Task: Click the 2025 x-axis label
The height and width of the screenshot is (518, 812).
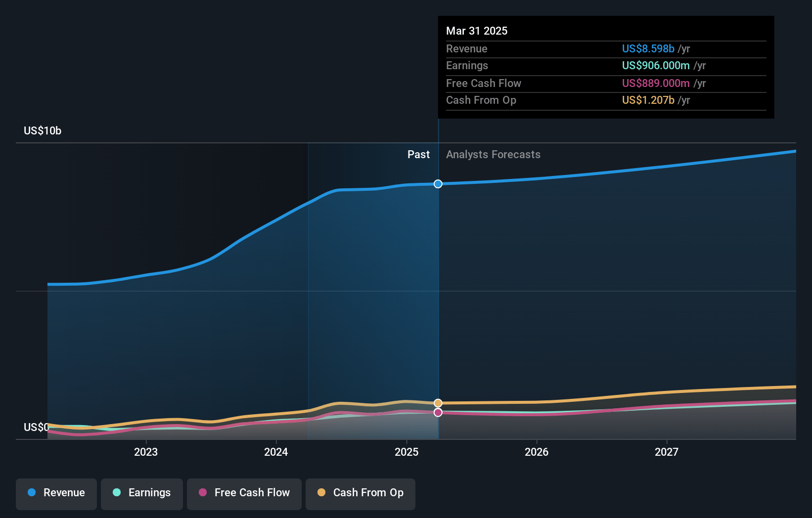Action: tap(406, 452)
